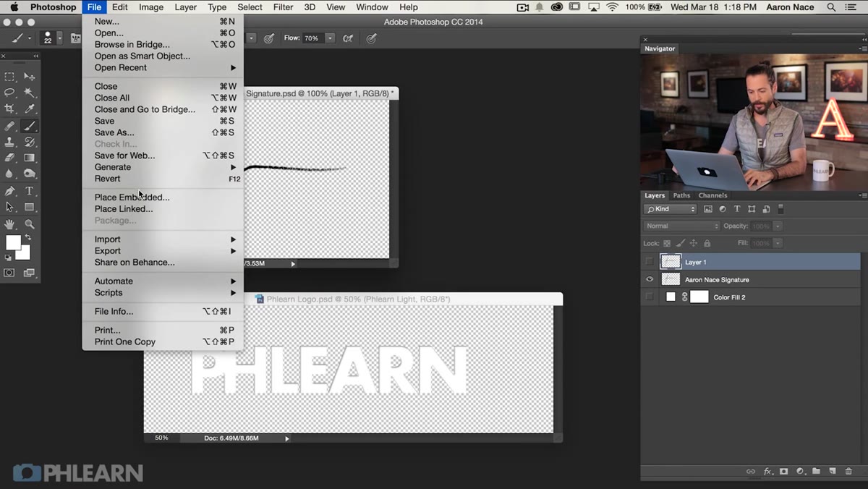This screenshot has height=489, width=868.
Task: Create new adjustment layer icon
Action: (x=800, y=471)
